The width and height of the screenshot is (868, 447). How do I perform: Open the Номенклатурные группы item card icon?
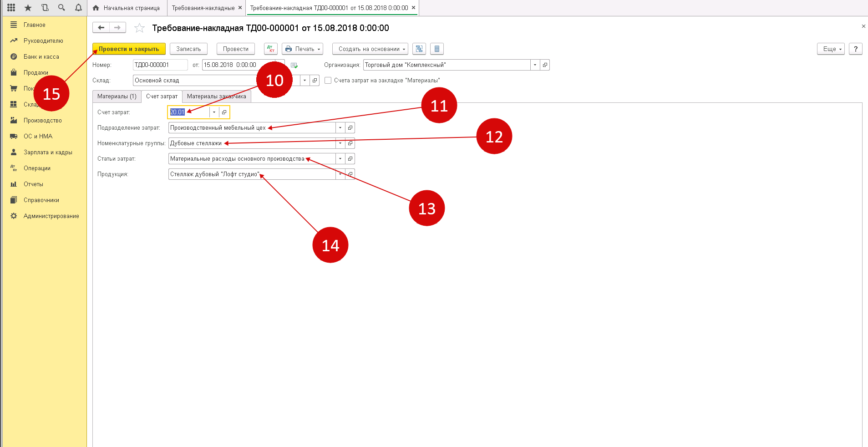[350, 143]
